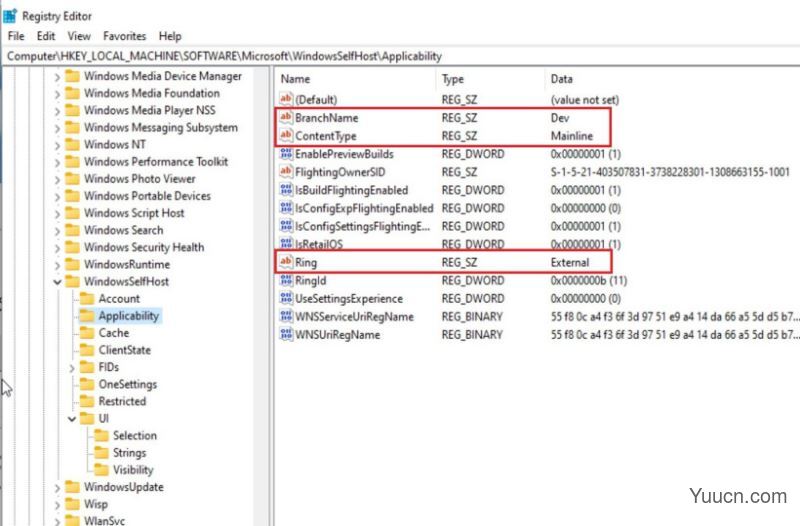Click the WindowsUpdate folder icon

click(73, 487)
